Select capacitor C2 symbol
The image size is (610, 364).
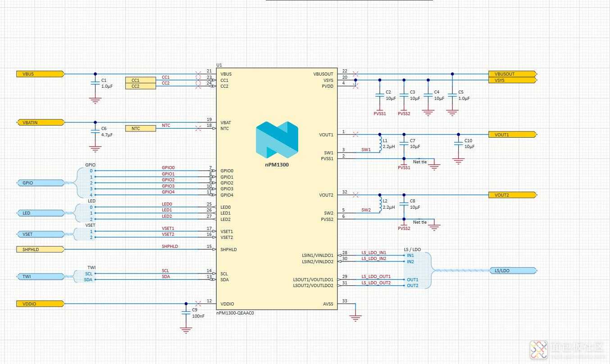coord(379,95)
